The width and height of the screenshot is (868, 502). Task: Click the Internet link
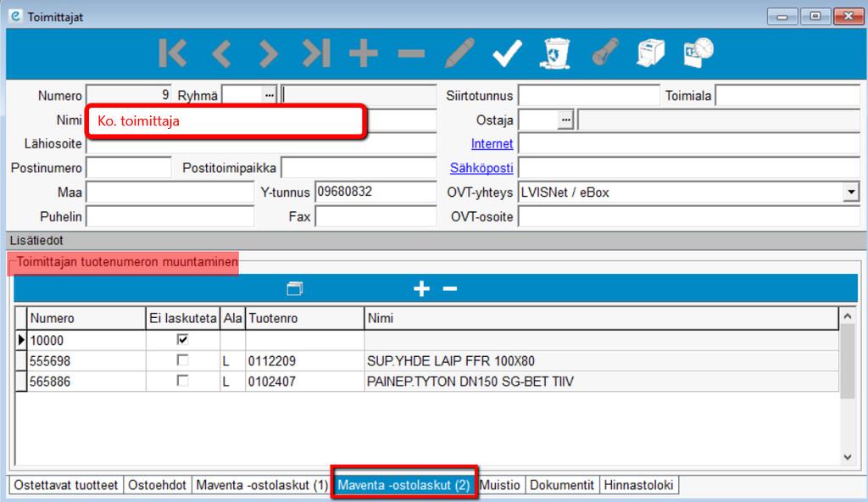click(492, 144)
